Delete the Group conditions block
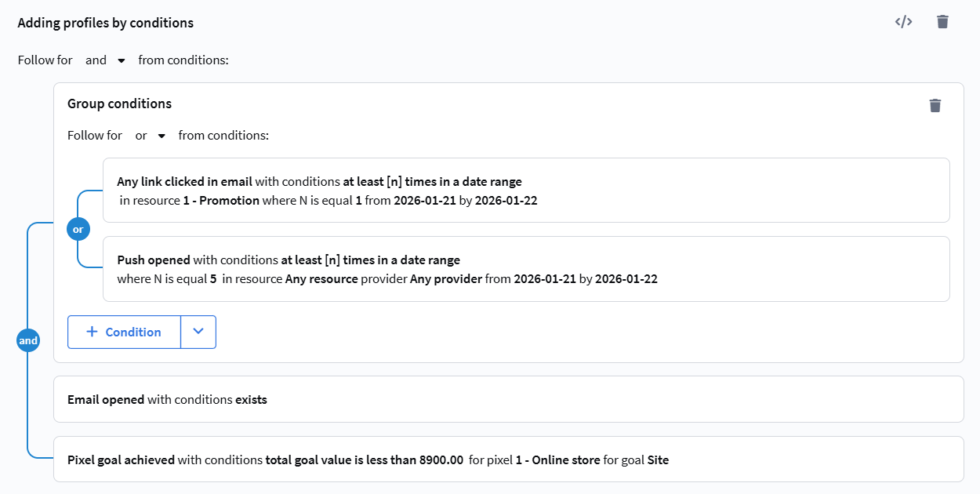This screenshot has height=494, width=980. pyautogui.click(x=935, y=105)
